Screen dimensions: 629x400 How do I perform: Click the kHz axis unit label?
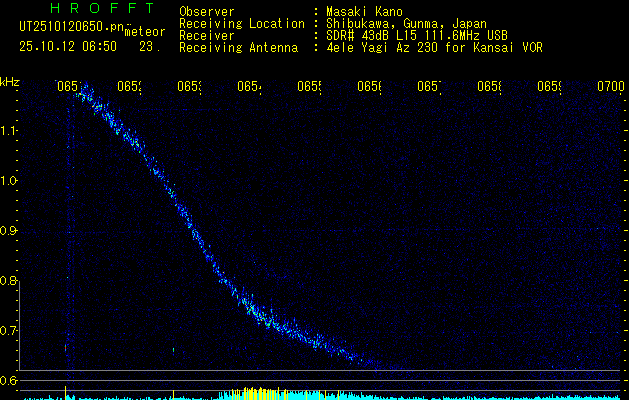pyautogui.click(x=10, y=82)
